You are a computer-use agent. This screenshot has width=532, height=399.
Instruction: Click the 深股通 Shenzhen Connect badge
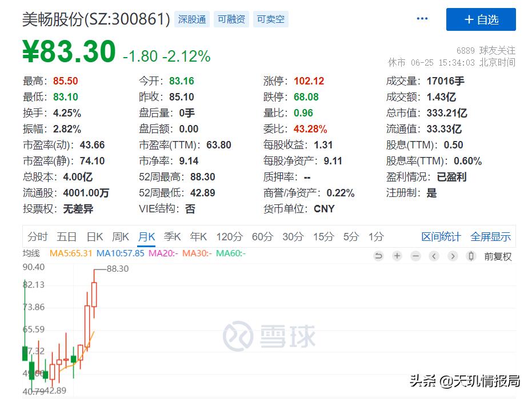[x=191, y=18]
